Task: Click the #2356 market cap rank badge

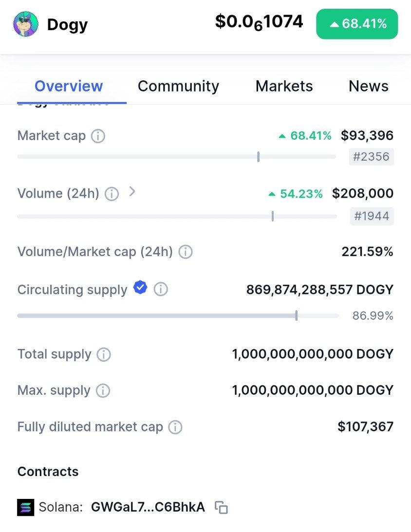Action: click(371, 157)
